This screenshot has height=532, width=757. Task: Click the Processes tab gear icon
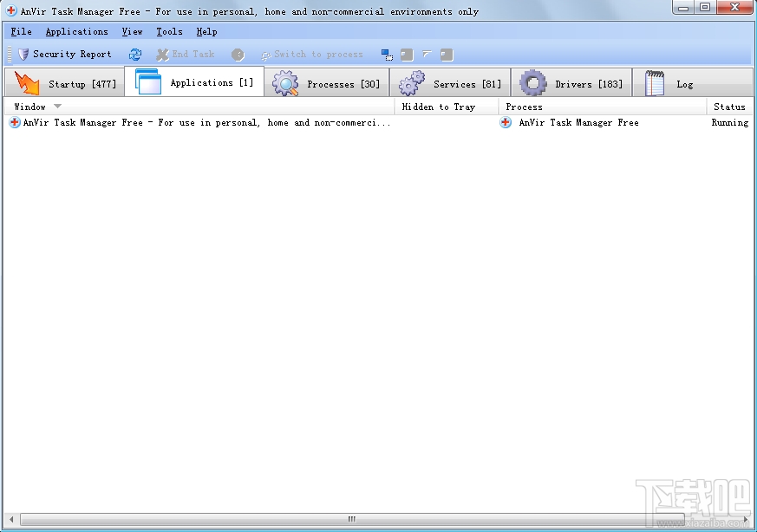(284, 82)
